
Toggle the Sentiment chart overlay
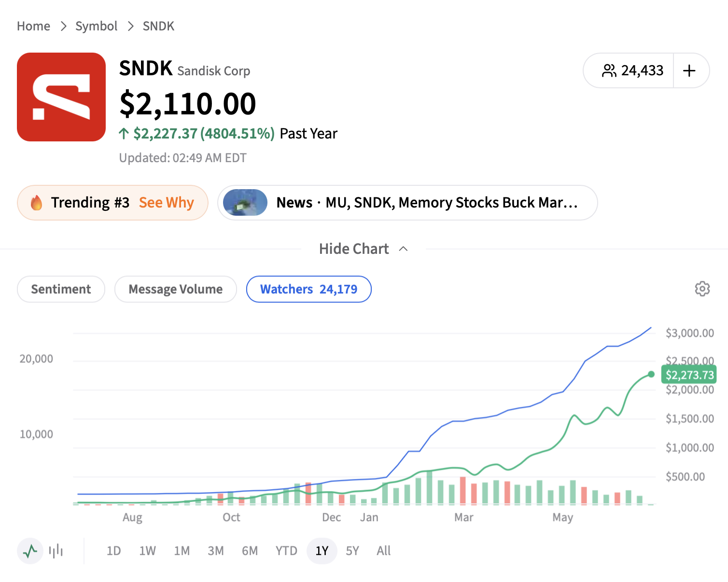[x=61, y=289]
